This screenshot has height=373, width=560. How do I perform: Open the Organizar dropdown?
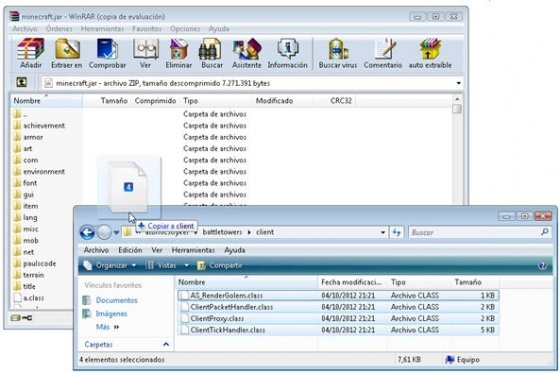[110, 265]
